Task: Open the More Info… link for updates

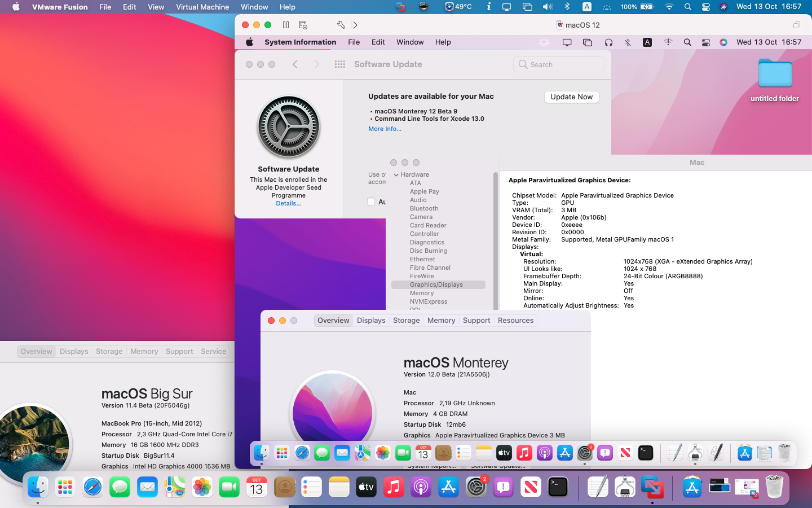Action: pos(385,129)
